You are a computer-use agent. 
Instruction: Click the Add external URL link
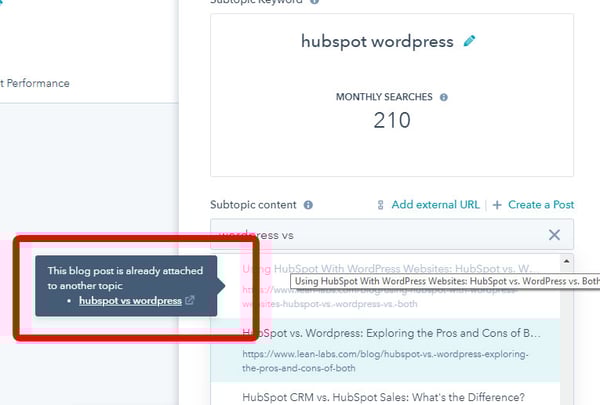click(435, 205)
